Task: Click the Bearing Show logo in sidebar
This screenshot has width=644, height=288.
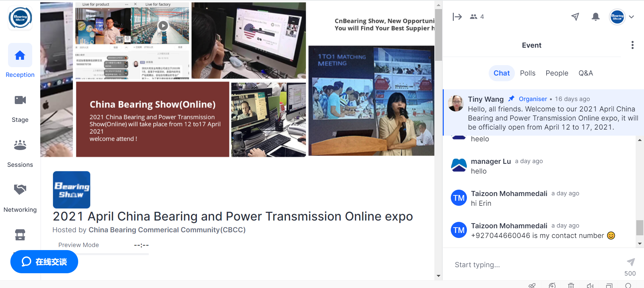Action: click(x=20, y=17)
